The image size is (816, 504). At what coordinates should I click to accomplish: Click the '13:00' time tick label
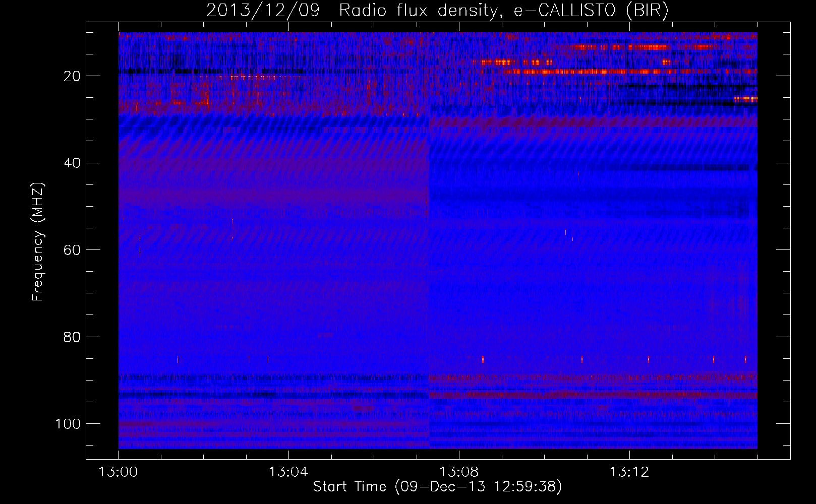[119, 472]
